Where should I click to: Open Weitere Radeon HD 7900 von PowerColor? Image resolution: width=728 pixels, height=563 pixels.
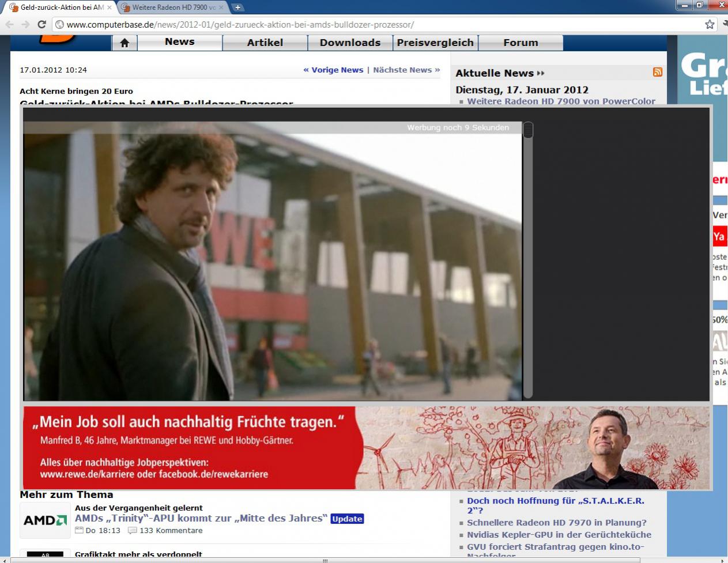pos(561,101)
